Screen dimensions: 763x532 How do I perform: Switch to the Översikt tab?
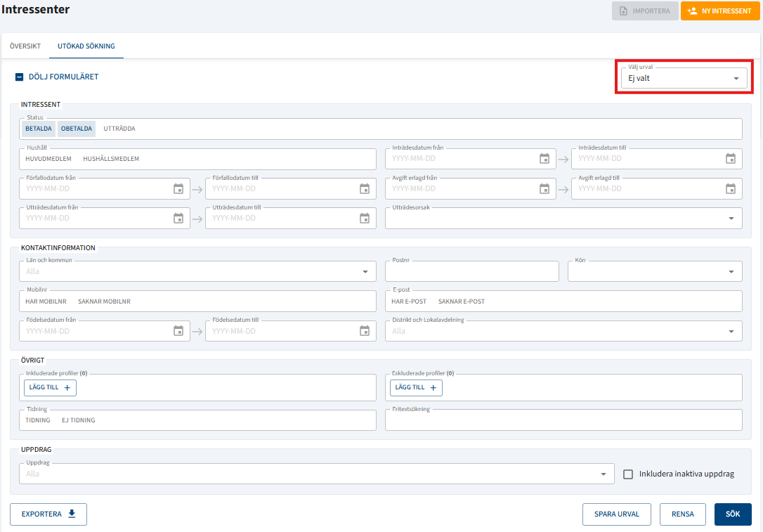25,46
